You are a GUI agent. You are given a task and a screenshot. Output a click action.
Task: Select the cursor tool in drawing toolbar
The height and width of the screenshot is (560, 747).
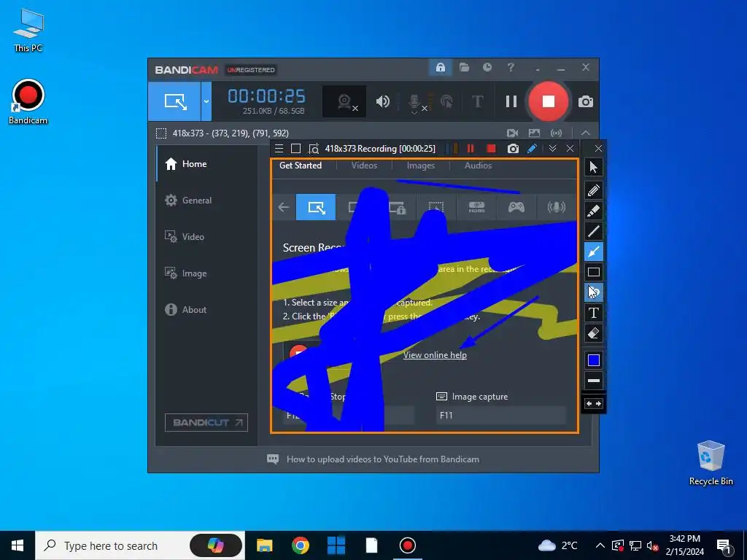tap(593, 167)
